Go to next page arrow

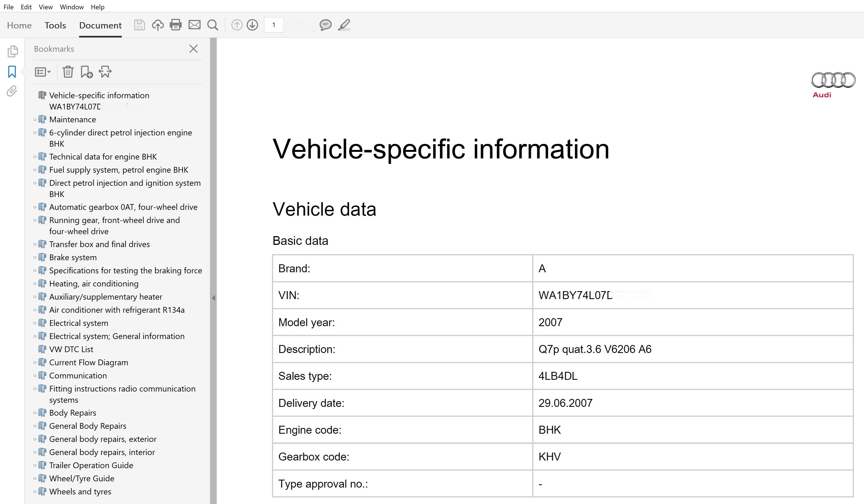tap(252, 25)
